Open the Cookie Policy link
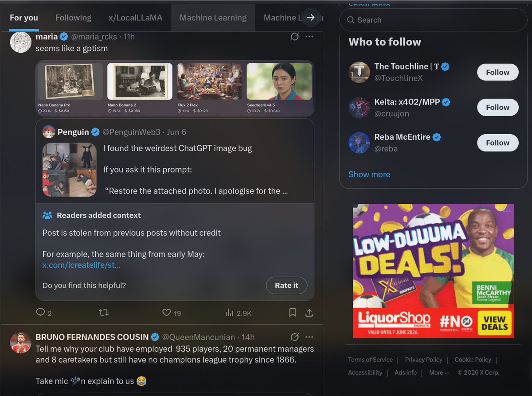Screen dimensions: 532x396 pos(473,360)
